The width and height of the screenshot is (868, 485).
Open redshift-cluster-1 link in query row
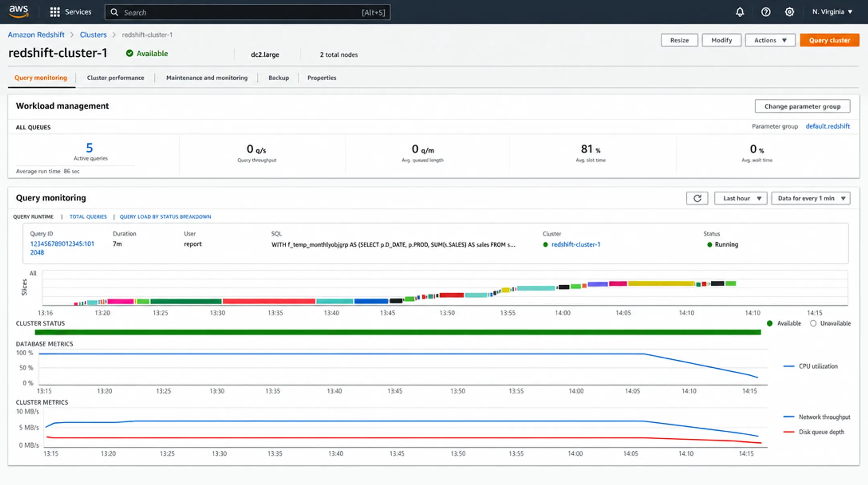576,244
